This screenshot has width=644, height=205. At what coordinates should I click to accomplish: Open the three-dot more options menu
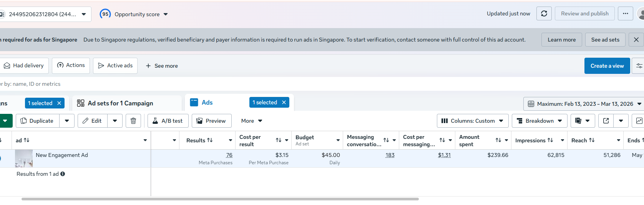coord(626,13)
